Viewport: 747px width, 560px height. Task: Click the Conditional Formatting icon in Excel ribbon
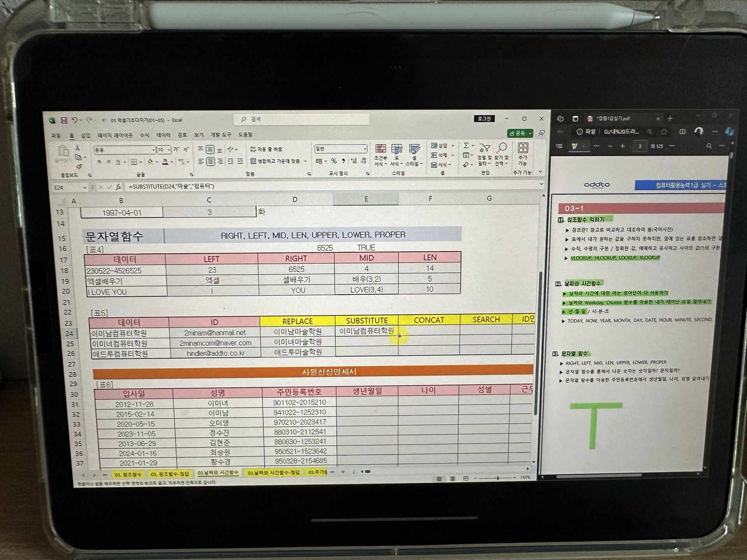[380, 149]
